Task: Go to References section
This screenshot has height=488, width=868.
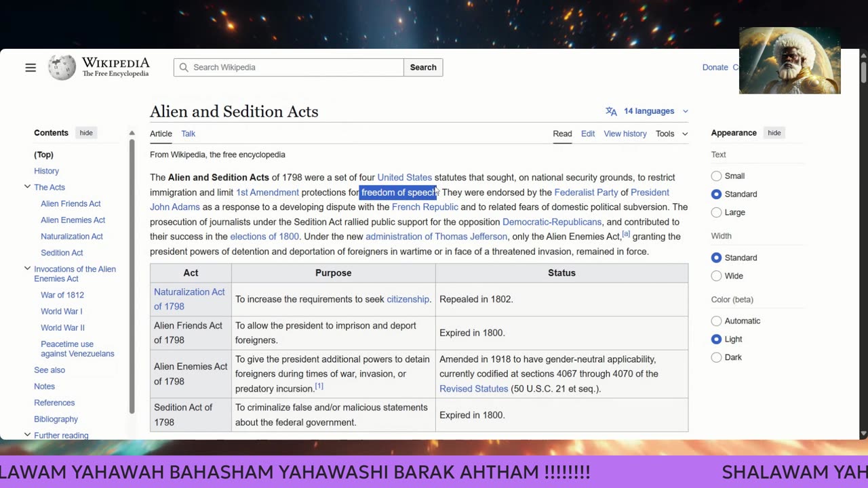Action: pyautogui.click(x=54, y=403)
